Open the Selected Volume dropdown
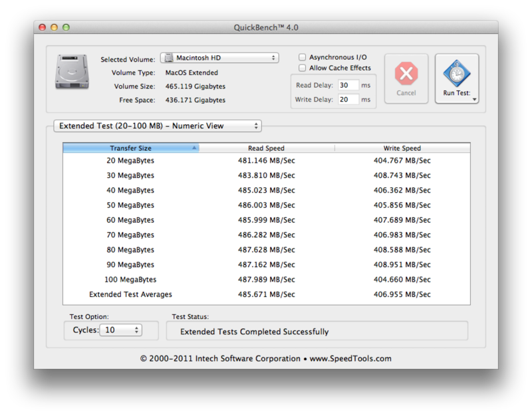The width and height of the screenshot is (532, 416). point(219,57)
